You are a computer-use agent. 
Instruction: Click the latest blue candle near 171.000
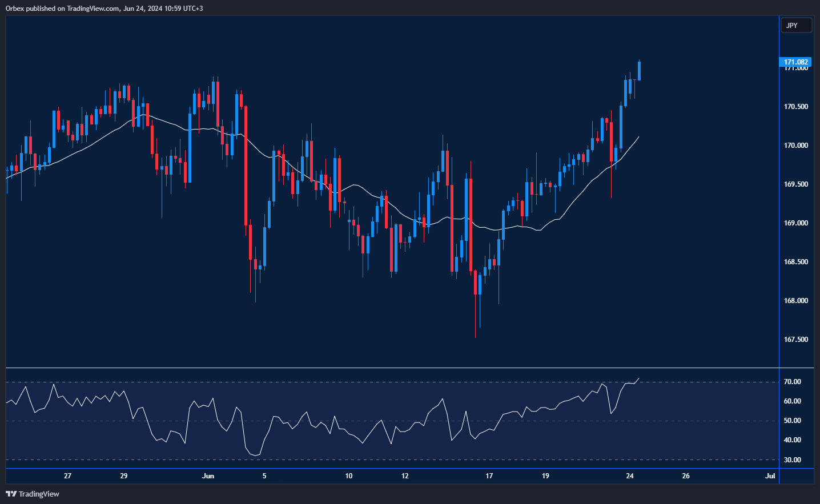point(639,71)
